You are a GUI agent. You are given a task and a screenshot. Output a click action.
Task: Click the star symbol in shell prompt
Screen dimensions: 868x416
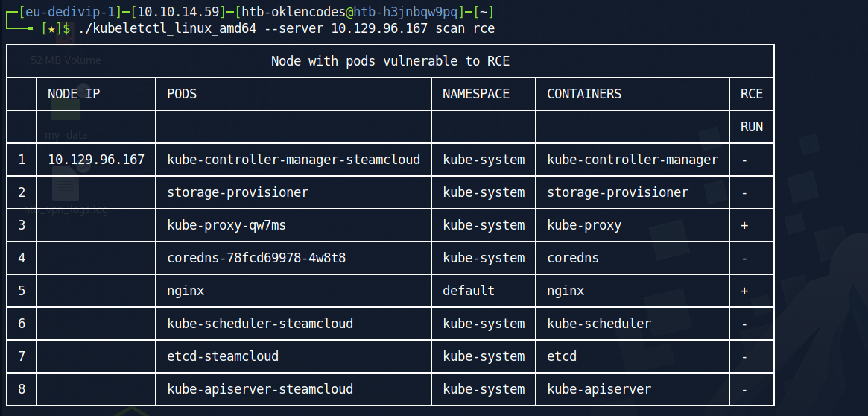pyautogui.click(x=52, y=28)
